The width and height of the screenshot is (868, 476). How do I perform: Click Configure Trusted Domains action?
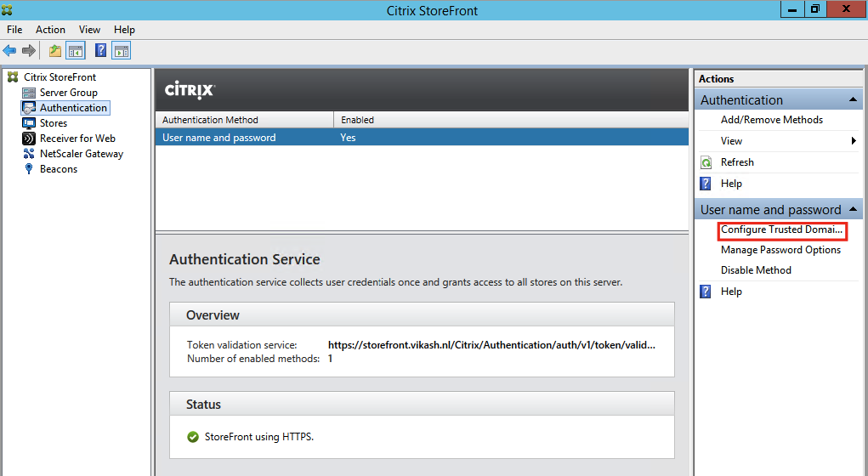781,229
